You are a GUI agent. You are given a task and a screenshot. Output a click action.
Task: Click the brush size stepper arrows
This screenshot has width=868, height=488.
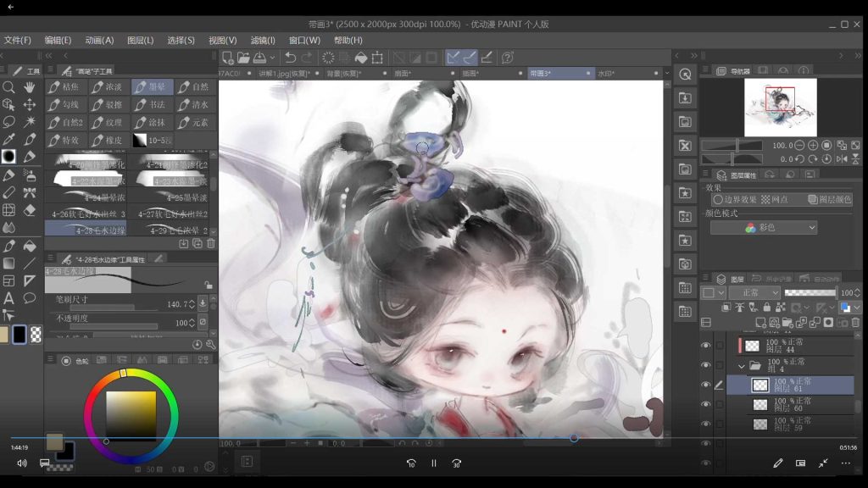pyautogui.click(x=192, y=304)
